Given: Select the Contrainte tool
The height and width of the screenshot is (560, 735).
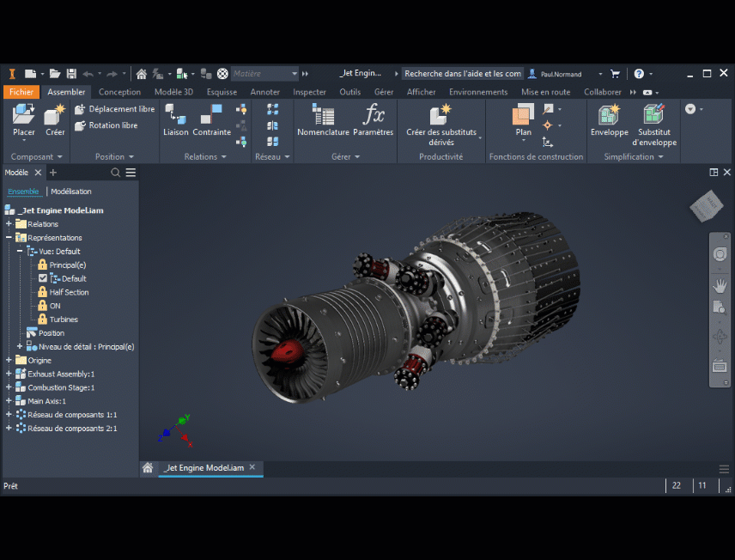Looking at the screenshot, I should 211,115.
